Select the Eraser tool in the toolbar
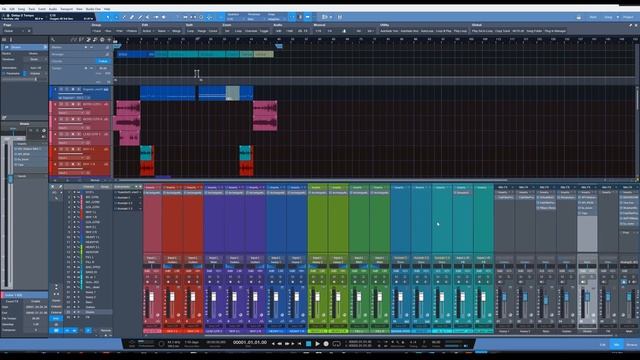This screenshot has height=360, width=640. [132, 17]
